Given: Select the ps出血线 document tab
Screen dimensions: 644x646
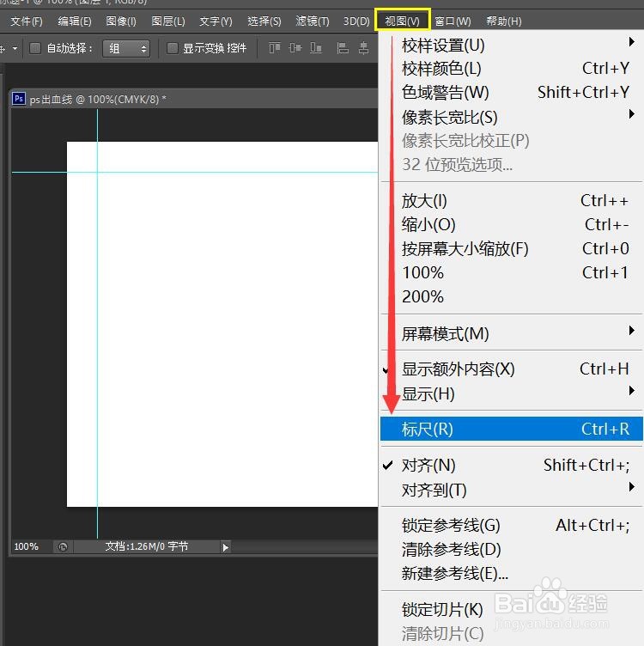Looking at the screenshot, I should (x=98, y=100).
